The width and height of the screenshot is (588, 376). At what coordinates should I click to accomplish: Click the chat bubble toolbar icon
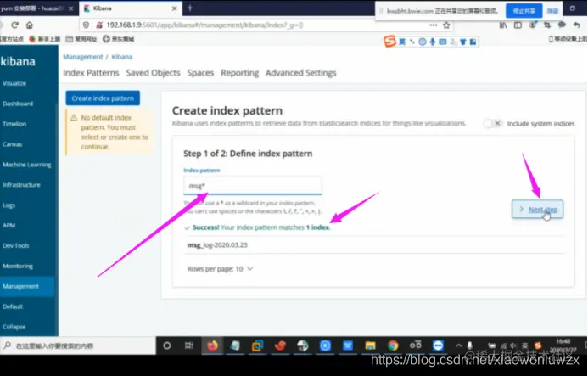tap(562, 25)
